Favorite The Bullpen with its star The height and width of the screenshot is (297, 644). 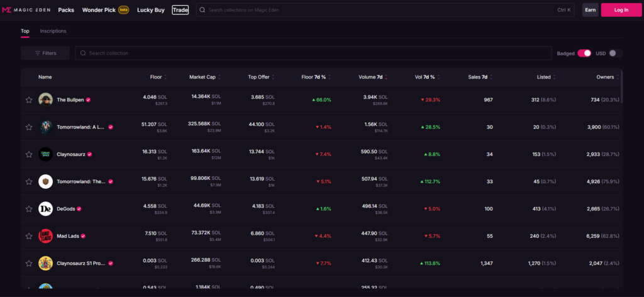tap(29, 100)
